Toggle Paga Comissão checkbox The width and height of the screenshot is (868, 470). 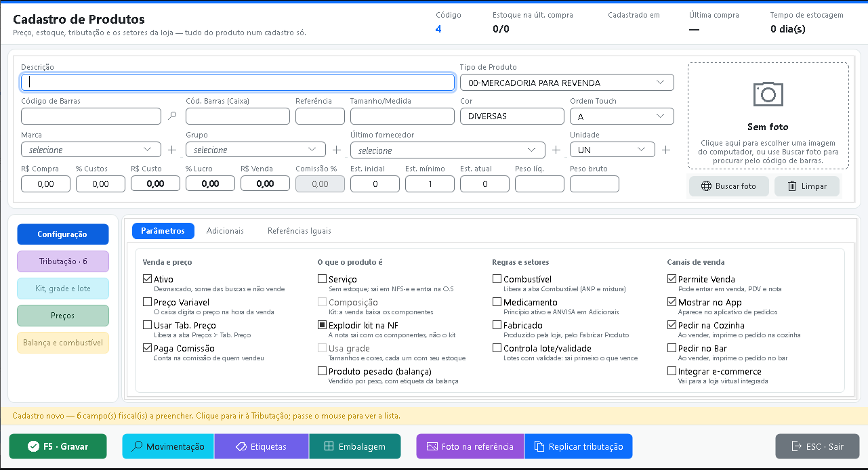pyautogui.click(x=148, y=348)
